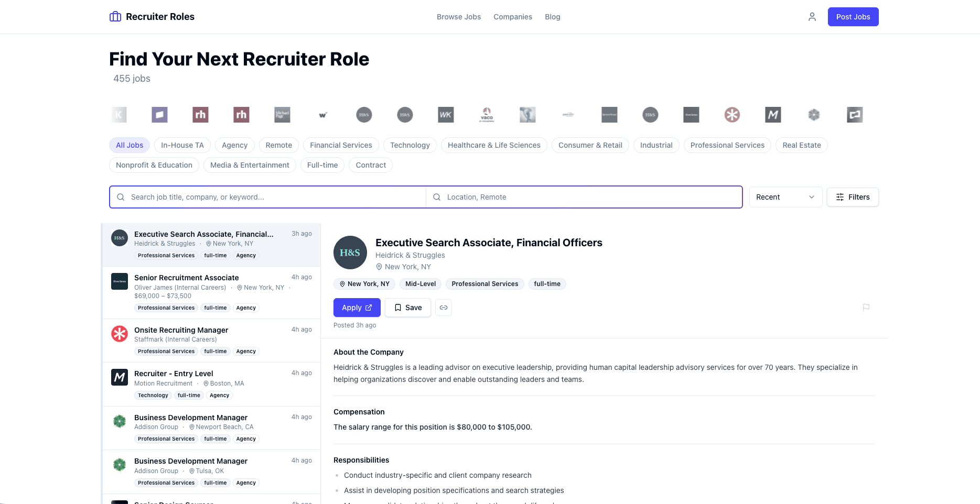Copy the job link using the link icon
The width and height of the screenshot is (980, 504).
tap(443, 308)
